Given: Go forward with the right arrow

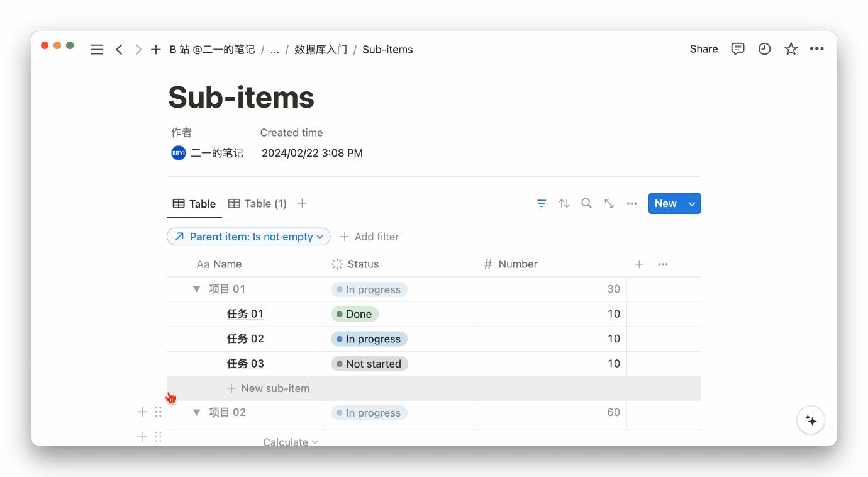Looking at the screenshot, I should click(x=138, y=50).
